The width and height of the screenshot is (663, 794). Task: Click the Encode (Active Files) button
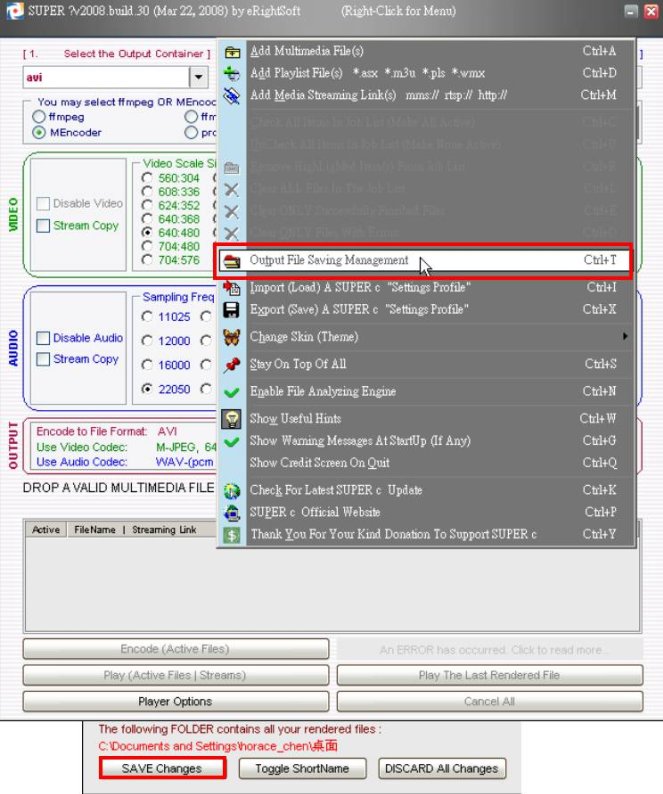click(176, 649)
